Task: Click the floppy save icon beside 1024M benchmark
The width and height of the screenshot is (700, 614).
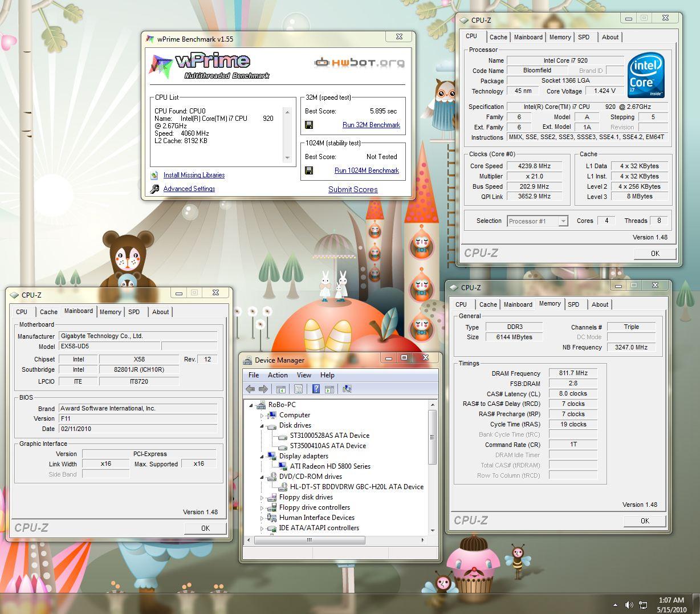Action: (x=309, y=170)
